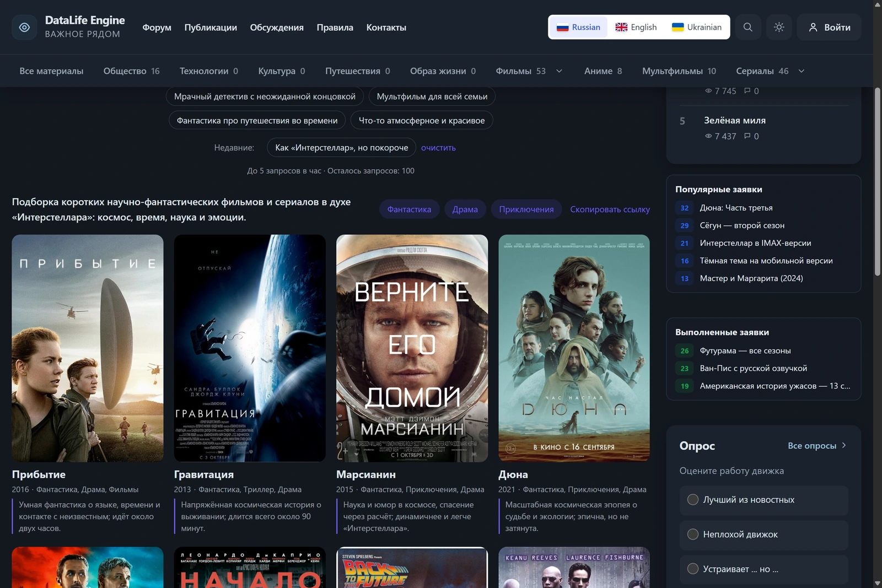The width and height of the screenshot is (882, 588).
Task: Open the Марсианин movie poster
Action: point(412,348)
